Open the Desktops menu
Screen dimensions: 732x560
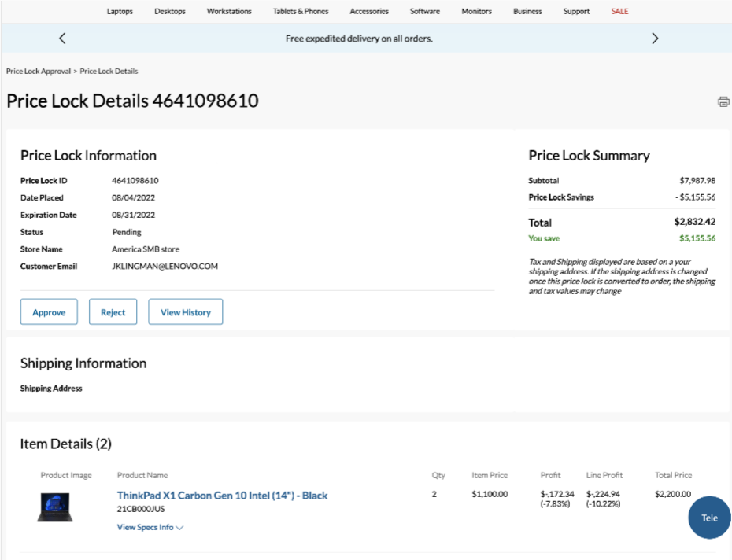coord(170,11)
